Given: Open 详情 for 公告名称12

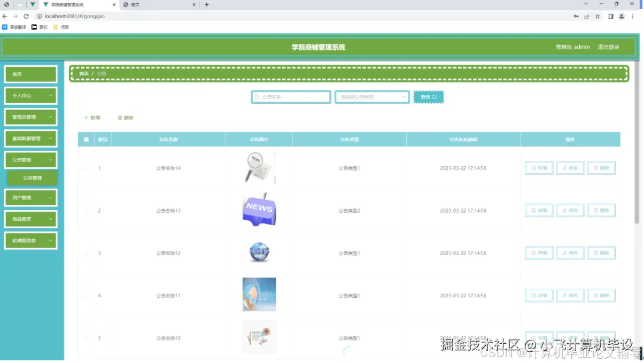Looking at the screenshot, I should coord(539,253).
